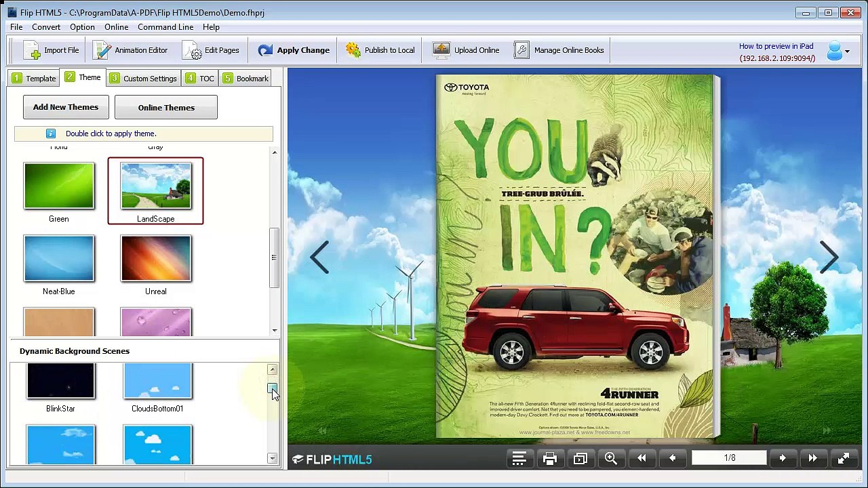Go to next page in bottom bar

click(x=783, y=459)
